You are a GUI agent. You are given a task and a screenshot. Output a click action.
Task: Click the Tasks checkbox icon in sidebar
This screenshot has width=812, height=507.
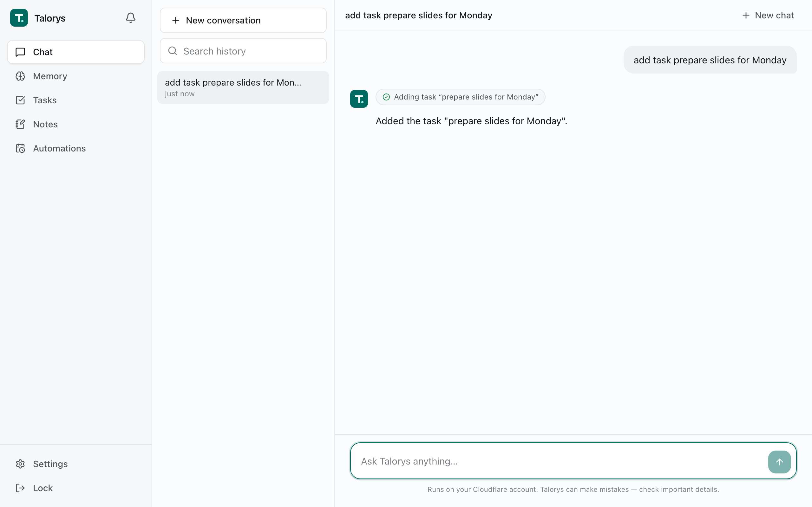click(x=21, y=100)
